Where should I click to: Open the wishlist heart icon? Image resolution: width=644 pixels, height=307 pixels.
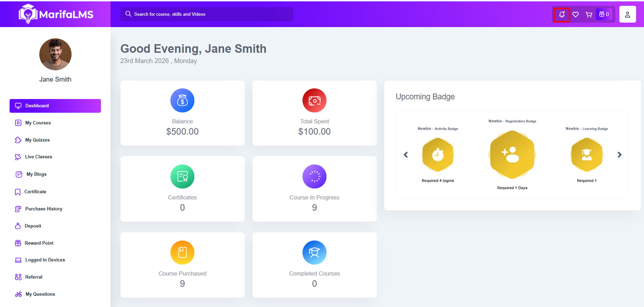[x=576, y=14]
